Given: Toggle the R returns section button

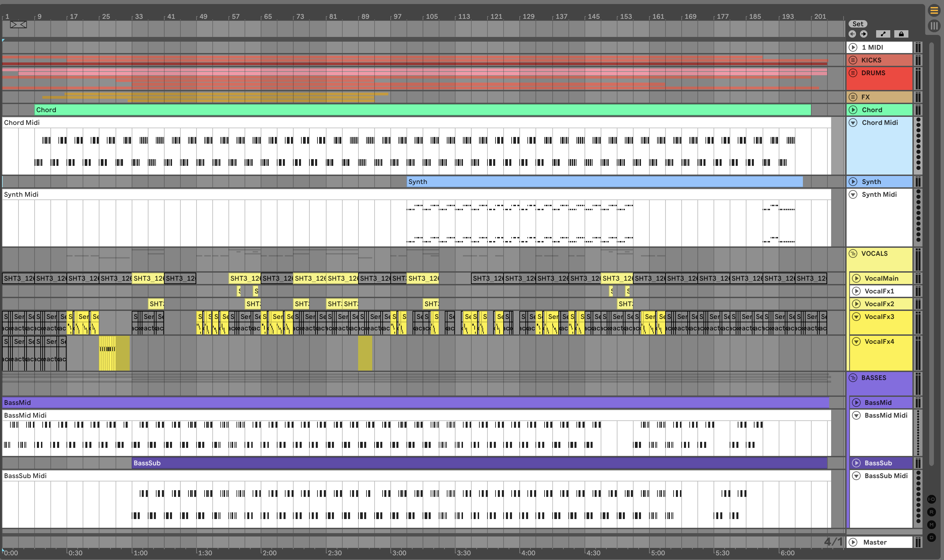Looking at the screenshot, I should point(932,512).
